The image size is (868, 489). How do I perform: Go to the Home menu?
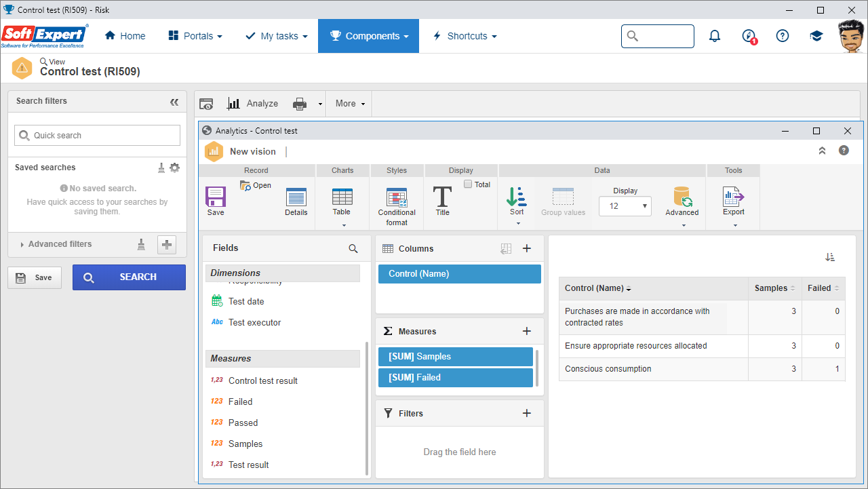tap(125, 36)
